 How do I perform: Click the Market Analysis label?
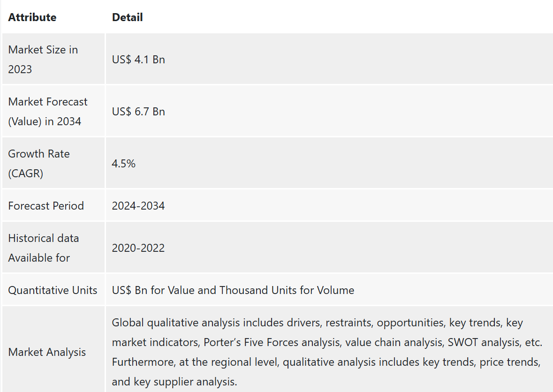(47, 352)
